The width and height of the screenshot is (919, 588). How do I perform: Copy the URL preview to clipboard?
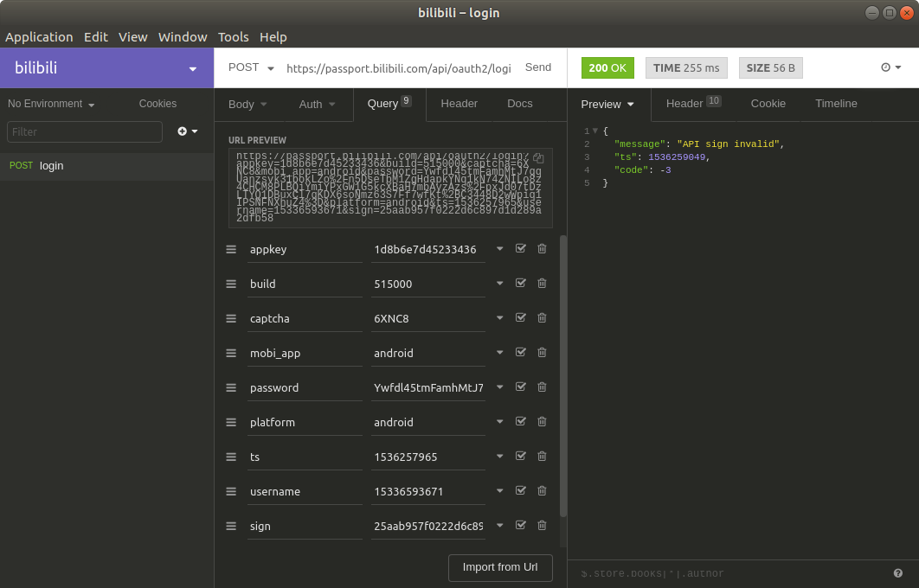(538, 159)
